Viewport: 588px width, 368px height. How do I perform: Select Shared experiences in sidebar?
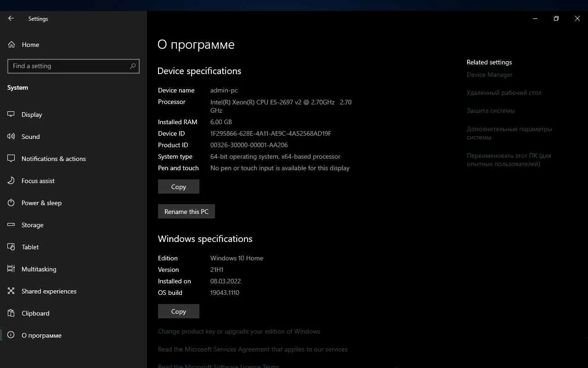49,291
